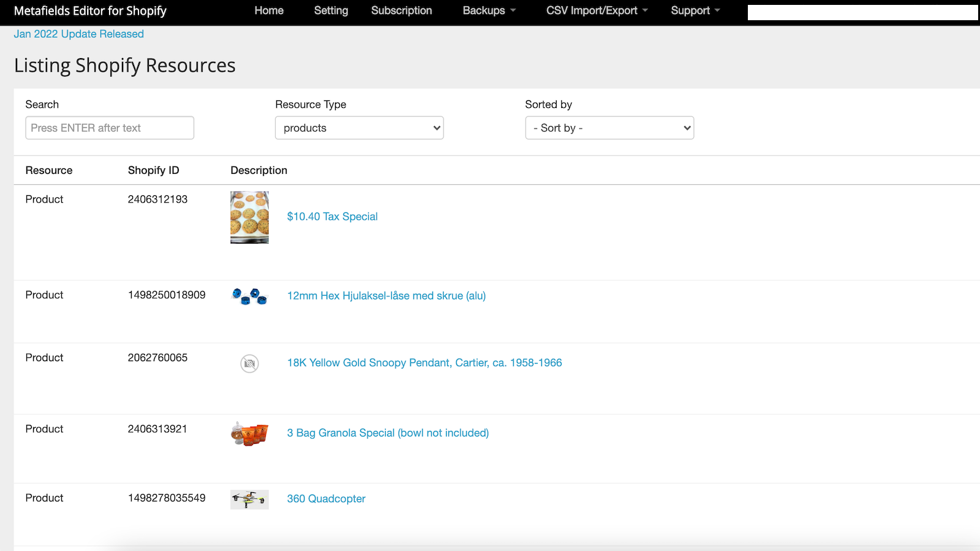
Task: Click the quadcopter drone thumbnail
Action: click(249, 500)
